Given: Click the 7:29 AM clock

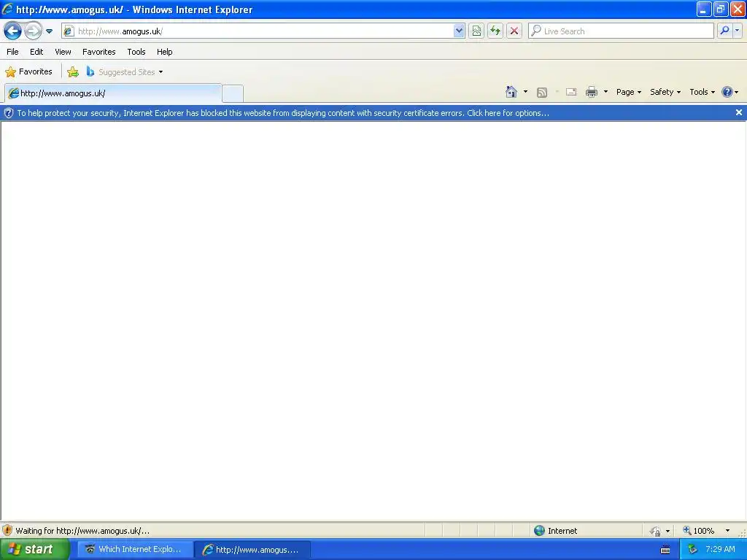Looking at the screenshot, I should pos(720,550).
